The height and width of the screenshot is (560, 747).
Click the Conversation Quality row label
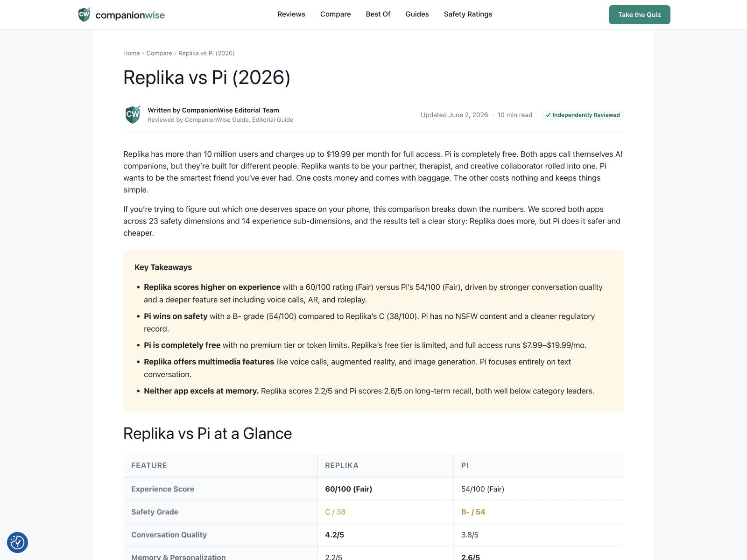click(169, 535)
